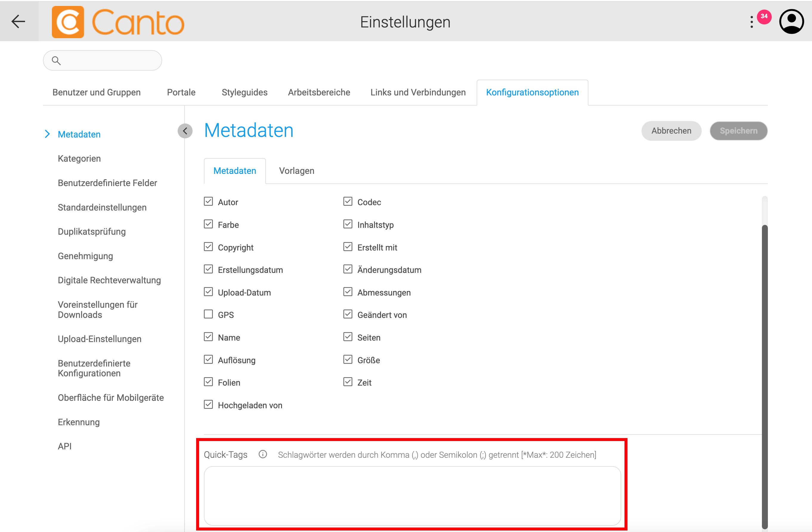Toggle the Inhaltstyp checkbox
The height and width of the screenshot is (532, 812).
[348, 224]
